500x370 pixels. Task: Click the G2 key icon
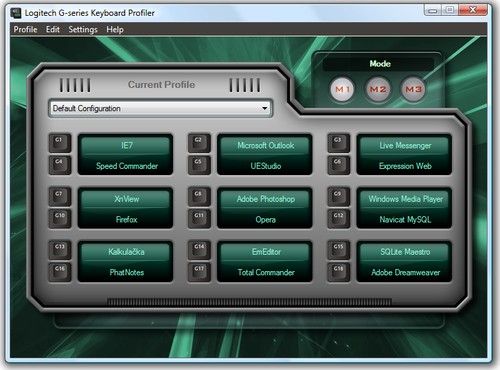tap(199, 143)
